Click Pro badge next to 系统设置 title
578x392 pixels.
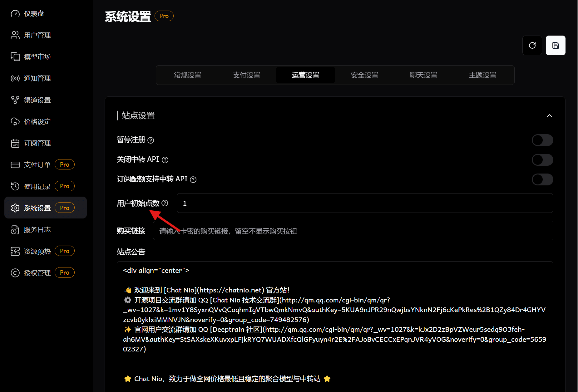pyautogui.click(x=164, y=16)
